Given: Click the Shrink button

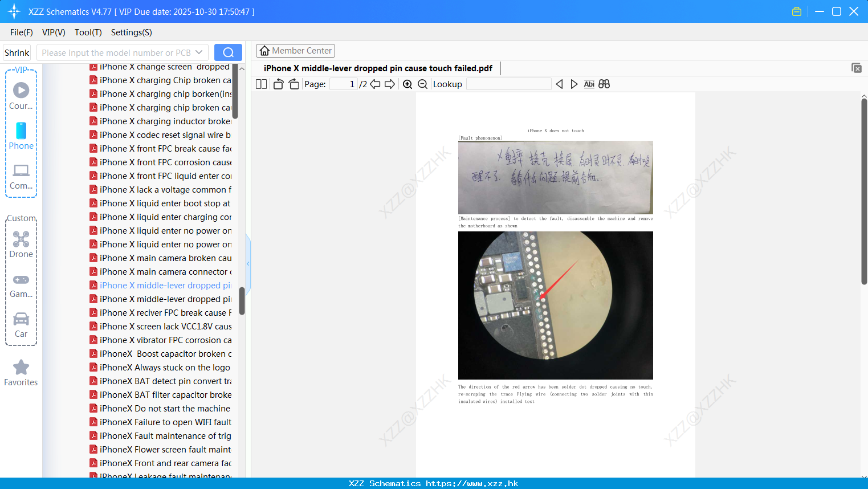Looking at the screenshot, I should [17, 52].
